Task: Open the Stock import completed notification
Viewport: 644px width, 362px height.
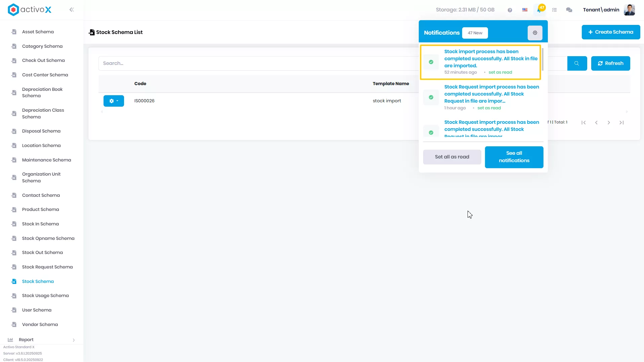Action: (x=491, y=59)
